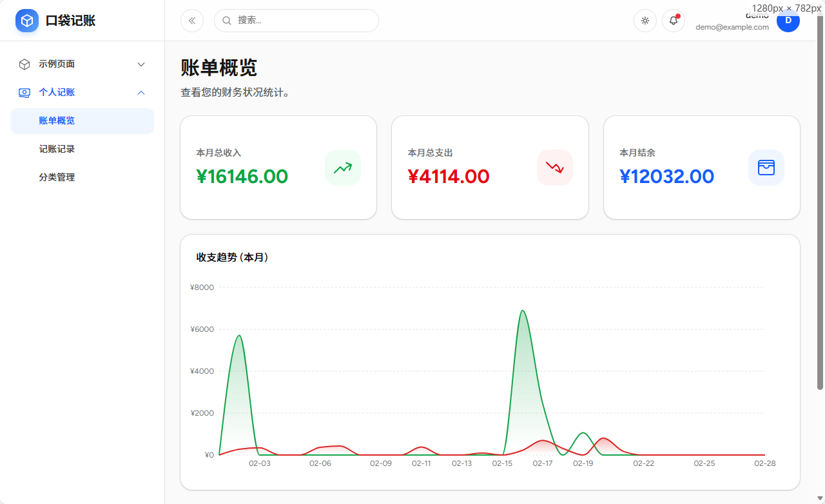Click the demo@example.com account info
The image size is (825, 504).
(732, 26)
